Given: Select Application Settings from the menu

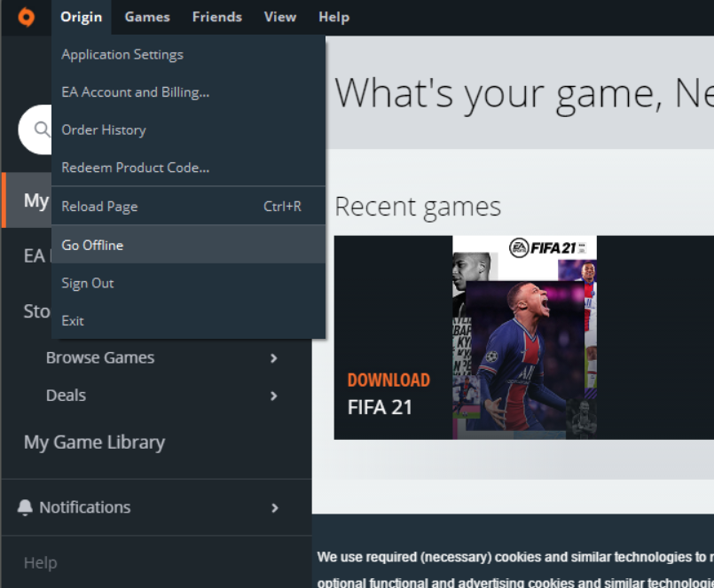Looking at the screenshot, I should click(122, 54).
